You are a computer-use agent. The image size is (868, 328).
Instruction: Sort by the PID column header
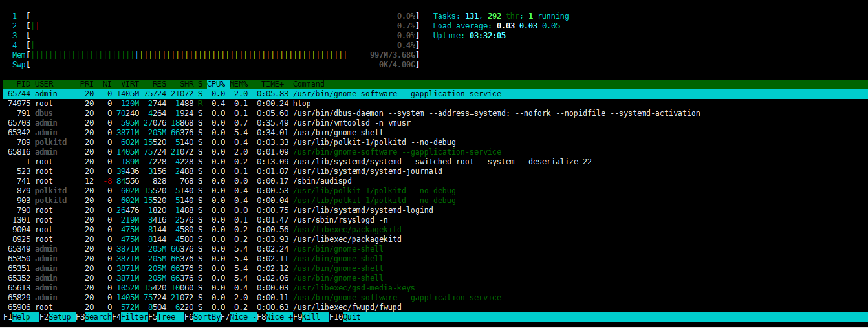24,84
